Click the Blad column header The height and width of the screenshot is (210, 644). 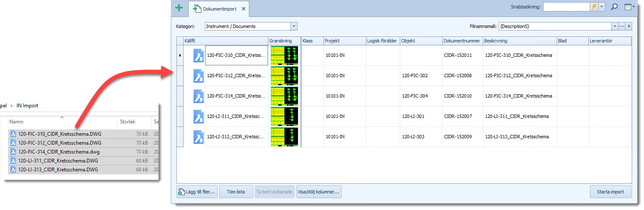(572, 41)
